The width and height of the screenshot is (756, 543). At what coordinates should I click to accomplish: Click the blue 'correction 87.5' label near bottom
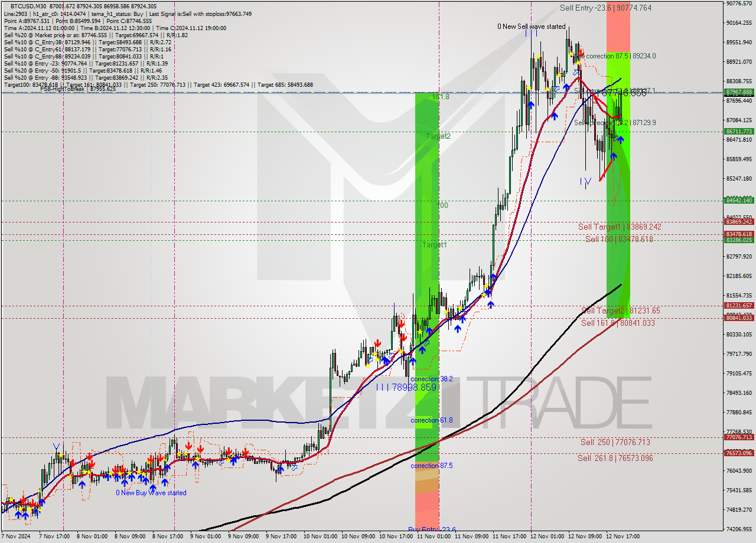point(432,466)
